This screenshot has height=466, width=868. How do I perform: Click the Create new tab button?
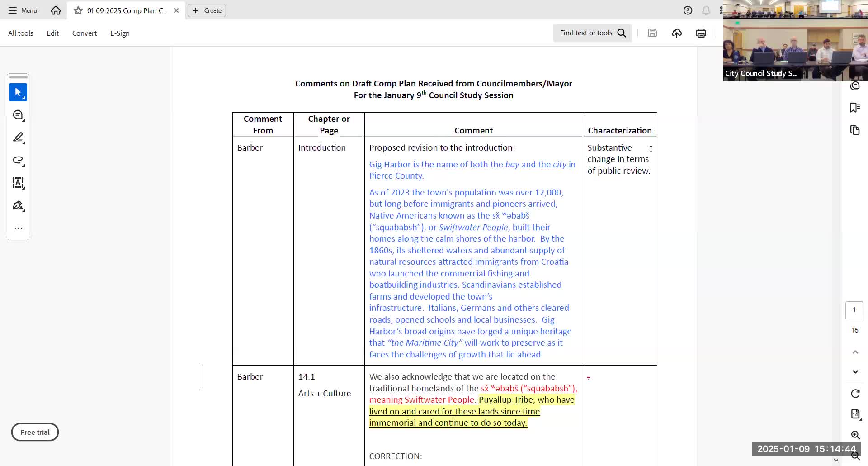[207, 10]
